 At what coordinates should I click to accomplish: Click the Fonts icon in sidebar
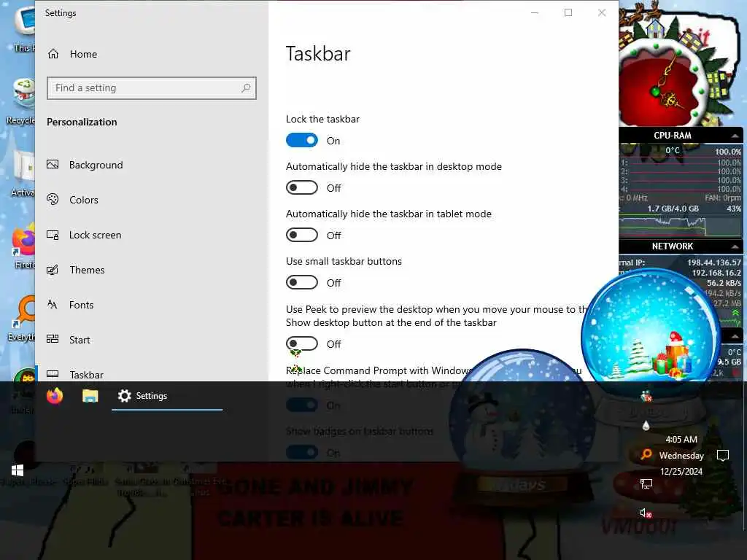[53, 304]
